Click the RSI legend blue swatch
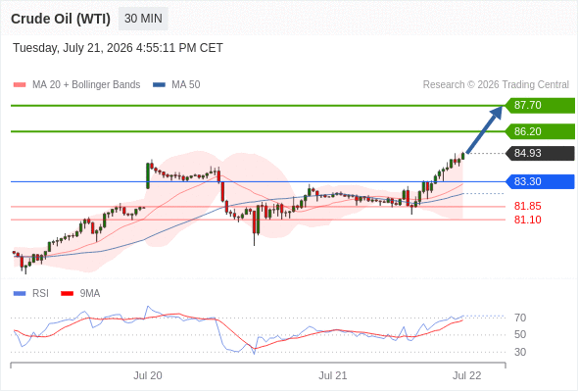This screenshot has height=392, width=578. tap(20, 294)
